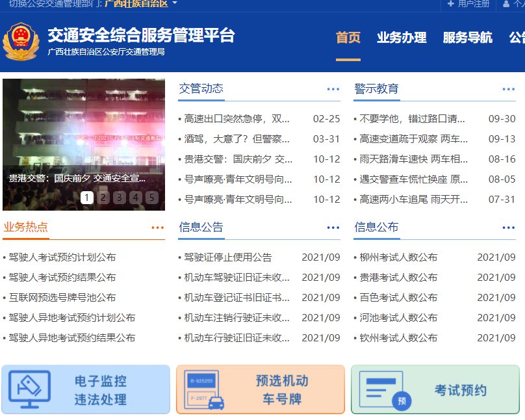Open 驾驶人异地考试预约计划公布
The width and height of the screenshot is (525, 420).
pyautogui.click(x=72, y=317)
